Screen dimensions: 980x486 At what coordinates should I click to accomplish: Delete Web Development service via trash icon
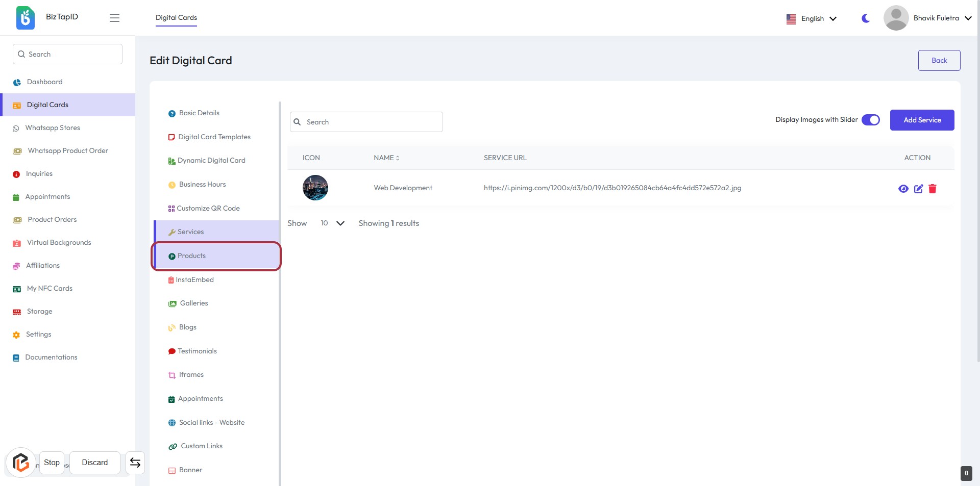(x=933, y=189)
